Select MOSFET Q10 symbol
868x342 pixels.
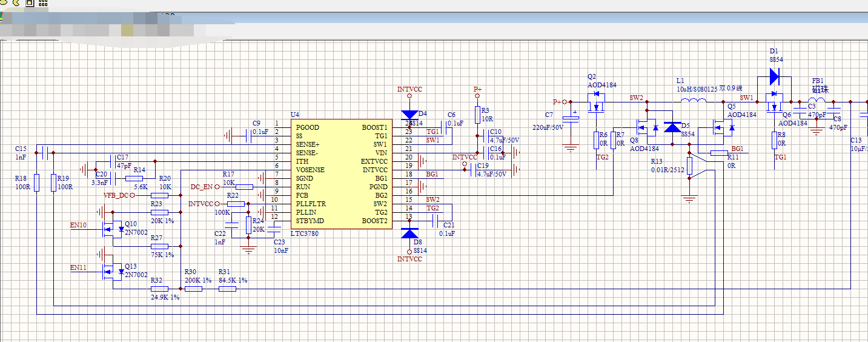(x=112, y=229)
